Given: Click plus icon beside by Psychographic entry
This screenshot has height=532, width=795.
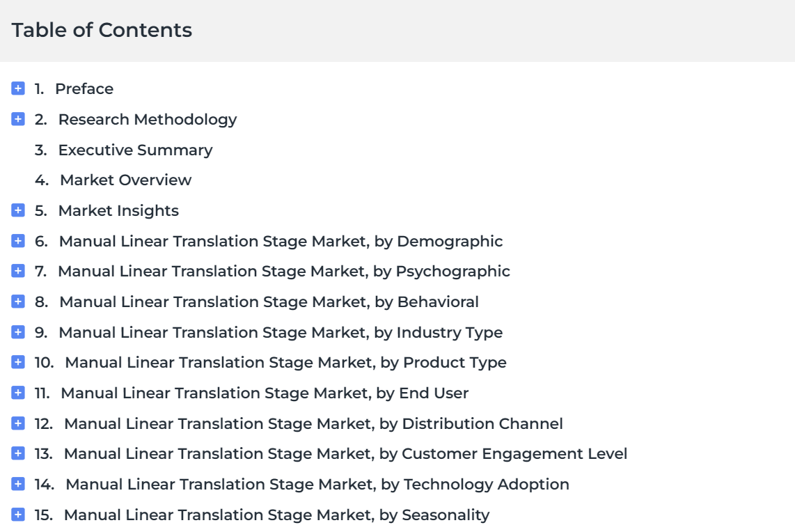Looking at the screenshot, I should coord(18,271).
